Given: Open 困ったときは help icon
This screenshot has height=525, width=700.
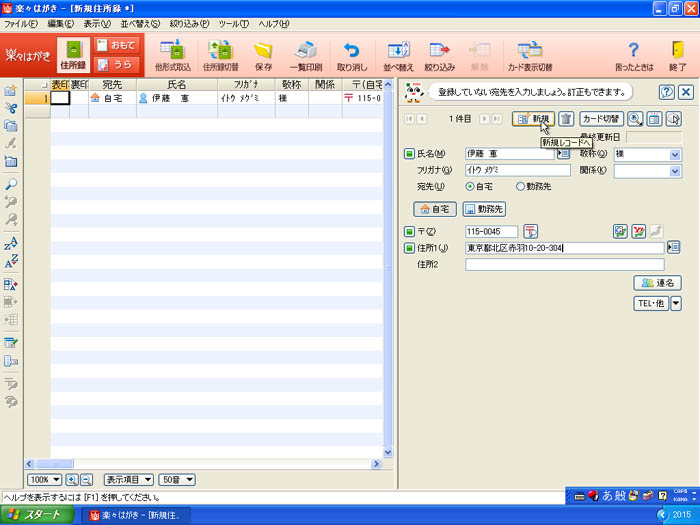Looking at the screenshot, I should (x=633, y=55).
